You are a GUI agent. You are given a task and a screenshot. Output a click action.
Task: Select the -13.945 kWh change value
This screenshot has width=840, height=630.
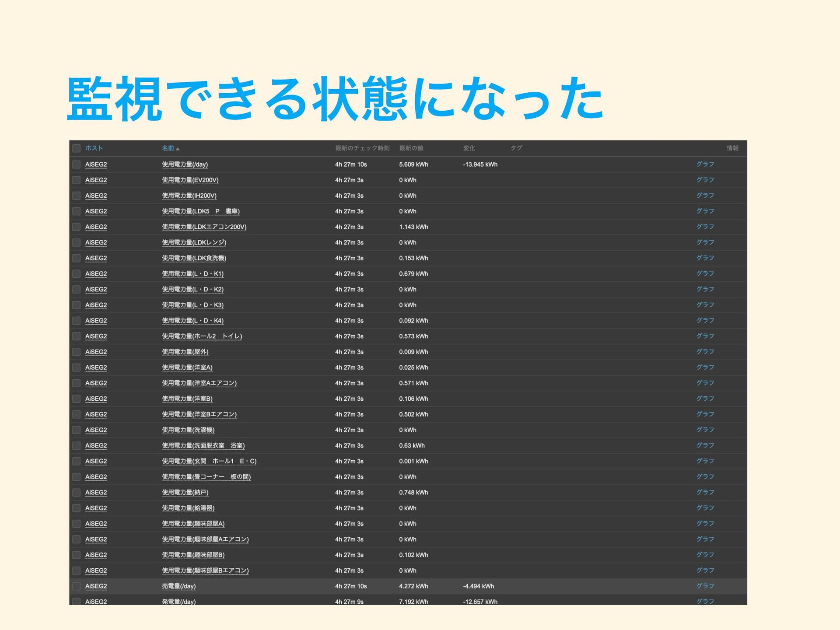point(480,164)
